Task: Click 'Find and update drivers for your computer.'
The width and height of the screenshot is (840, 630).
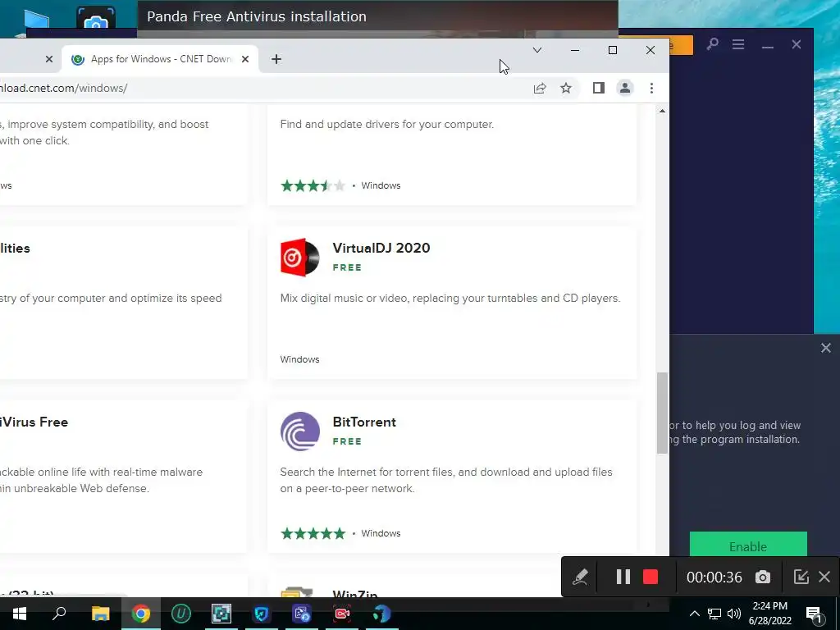Action: [x=387, y=125]
